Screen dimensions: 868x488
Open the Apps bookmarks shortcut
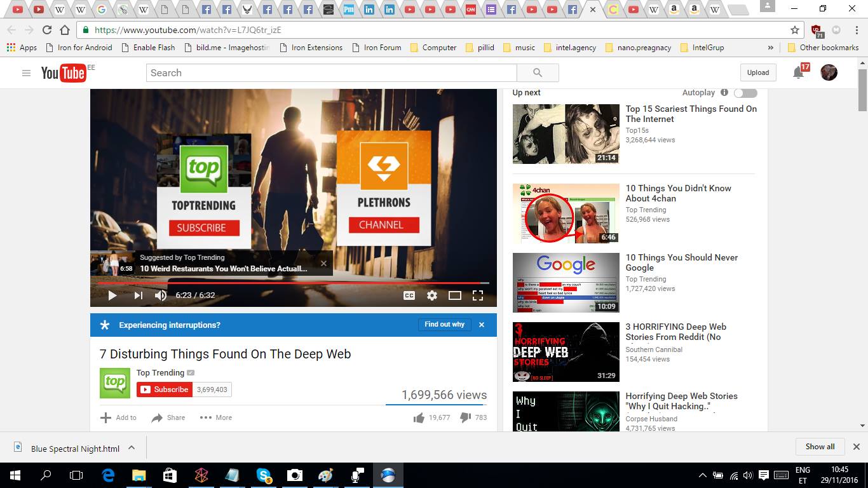click(x=22, y=48)
